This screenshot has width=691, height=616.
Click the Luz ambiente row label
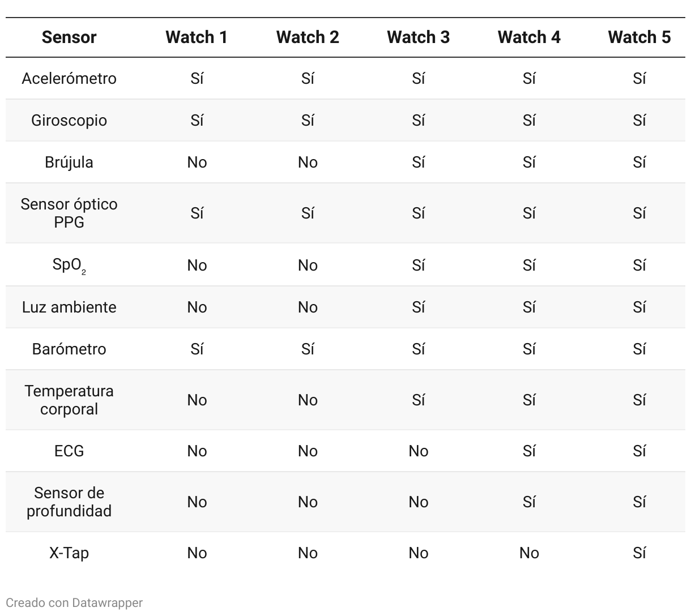point(69,307)
